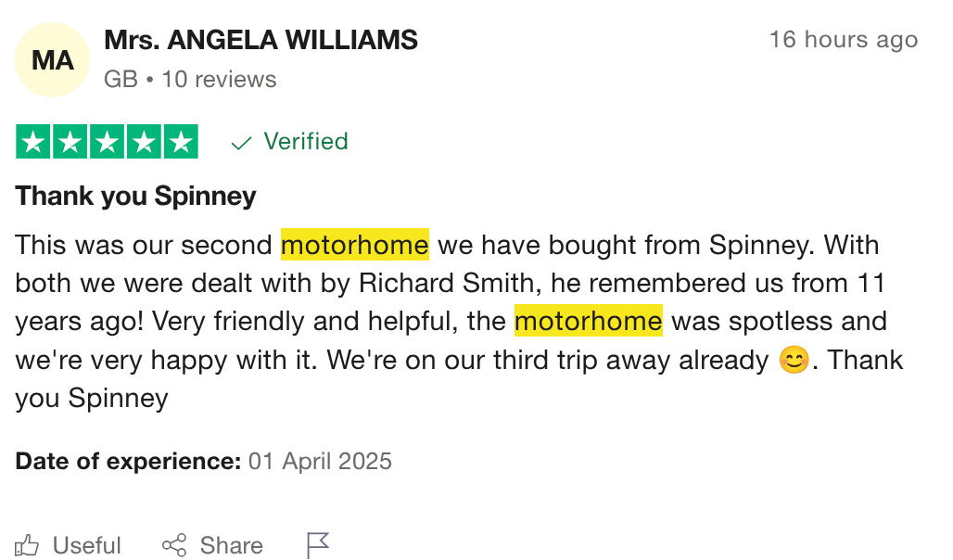This screenshot has height=560, width=953.
Task: Click the fourth green rating star
Action: tap(144, 142)
